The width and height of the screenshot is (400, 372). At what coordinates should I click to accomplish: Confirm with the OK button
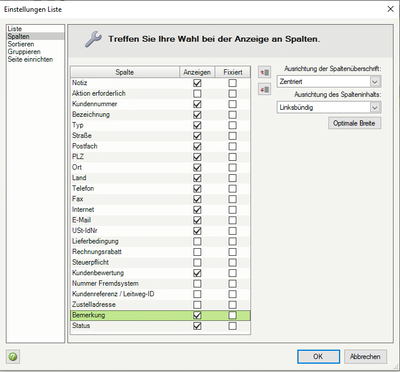pos(318,357)
